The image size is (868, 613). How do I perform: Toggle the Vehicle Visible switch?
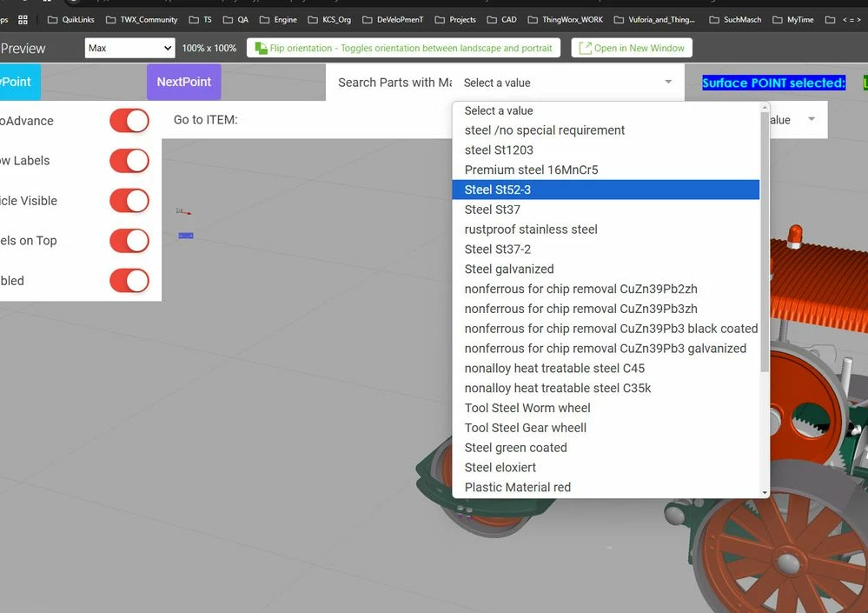pyautogui.click(x=129, y=201)
